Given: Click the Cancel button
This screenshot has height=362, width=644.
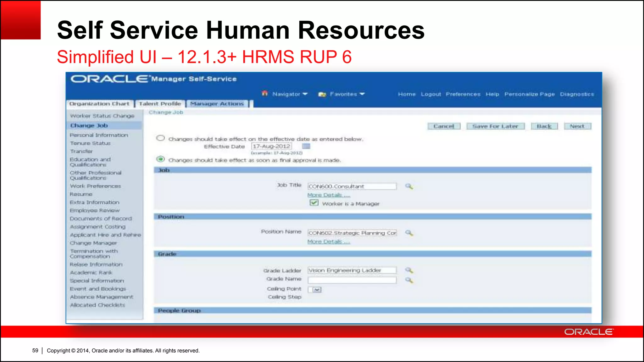Looking at the screenshot, I should coord(444,126).
